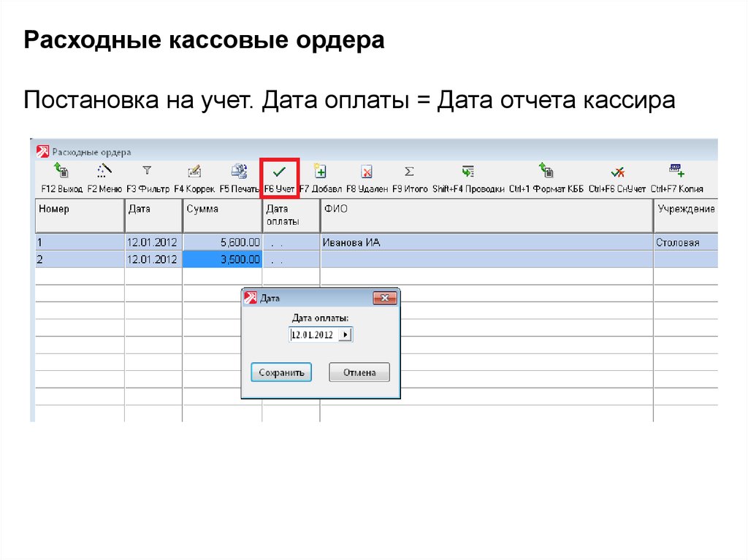Click the F12 Выход exit icon
Image resolution: width=748 pixels, height=560 pixels.
[x=61, y=172]
